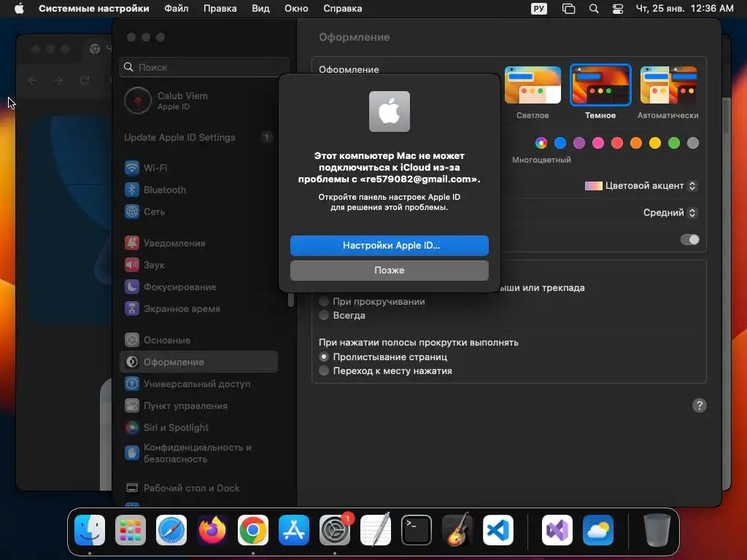The height and width of the screenshot is (560, 747).
Task: Select the Светлое appearance thumbnail
Action: 533,85
